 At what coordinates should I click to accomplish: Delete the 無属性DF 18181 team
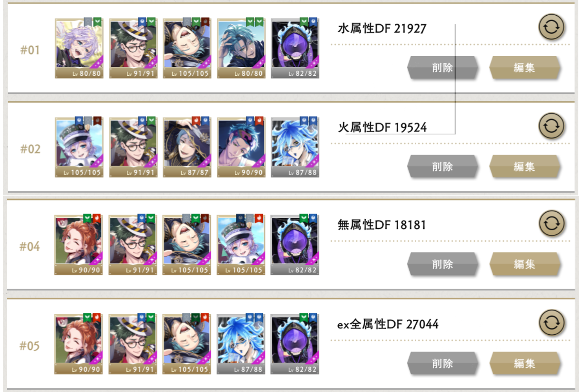click(443, 264)
